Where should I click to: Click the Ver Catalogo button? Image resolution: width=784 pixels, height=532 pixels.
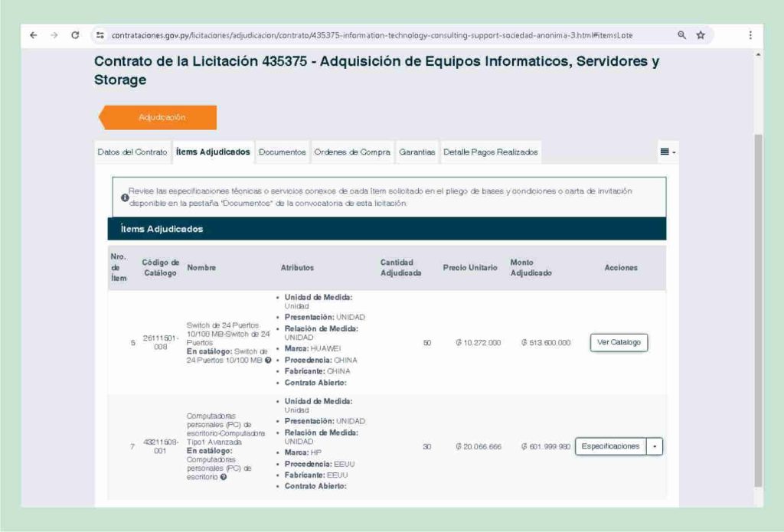click(619, 342)
